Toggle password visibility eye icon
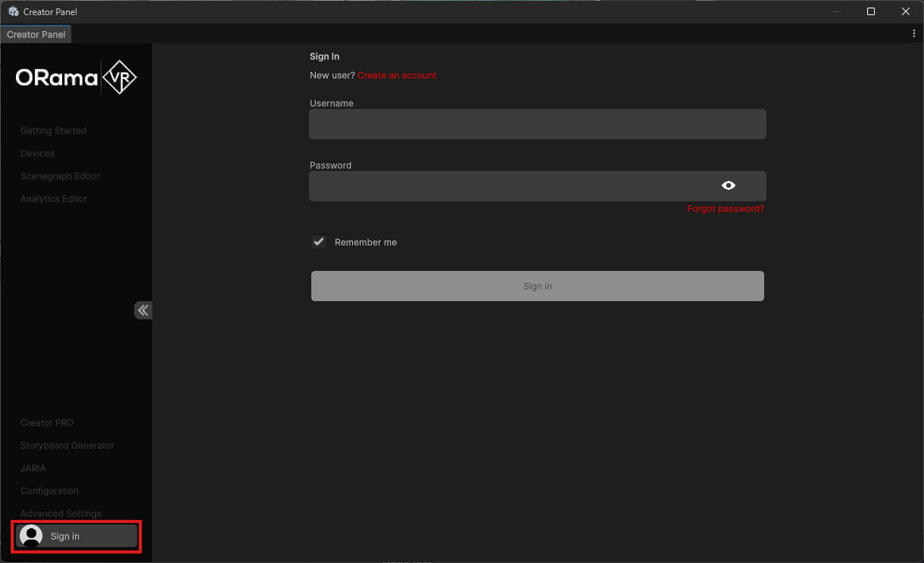The image size is (924, 563). coord(729,185)
